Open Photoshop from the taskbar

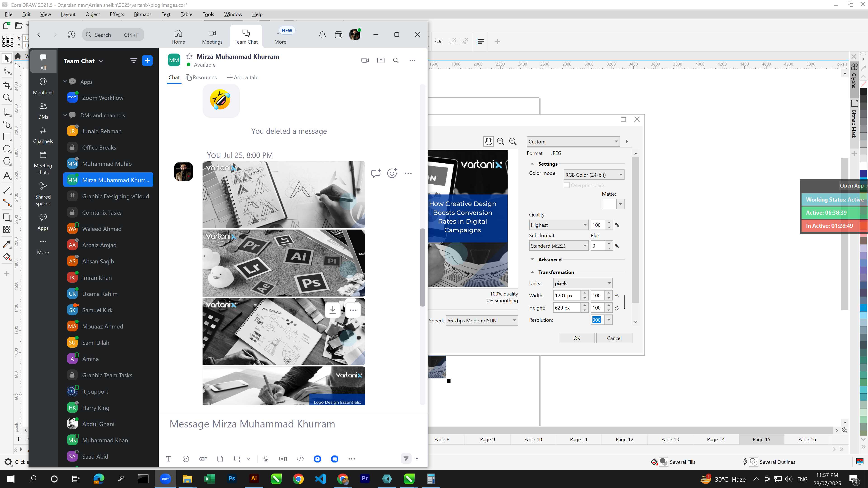[x=231, y=479]
